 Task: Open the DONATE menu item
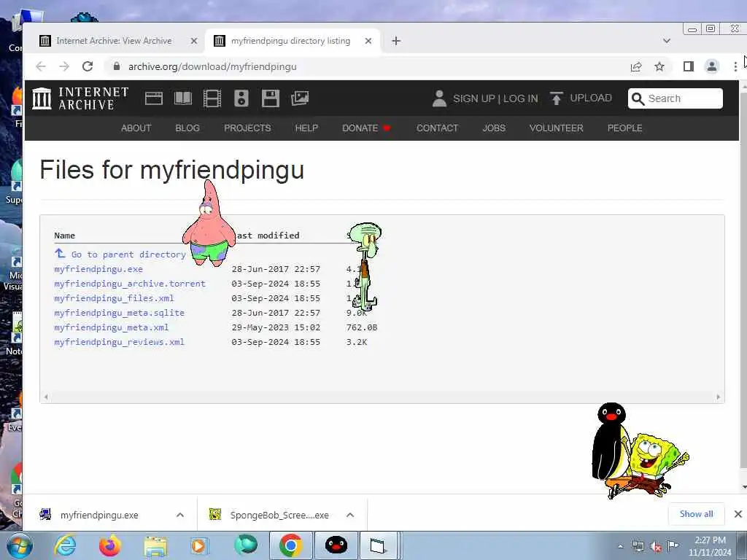[x=366, y=128]
